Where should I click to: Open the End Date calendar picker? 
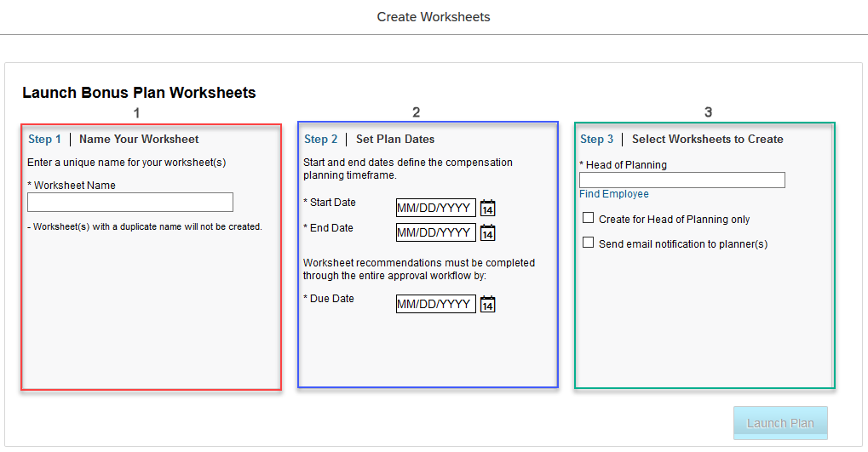tap(487, 232)
